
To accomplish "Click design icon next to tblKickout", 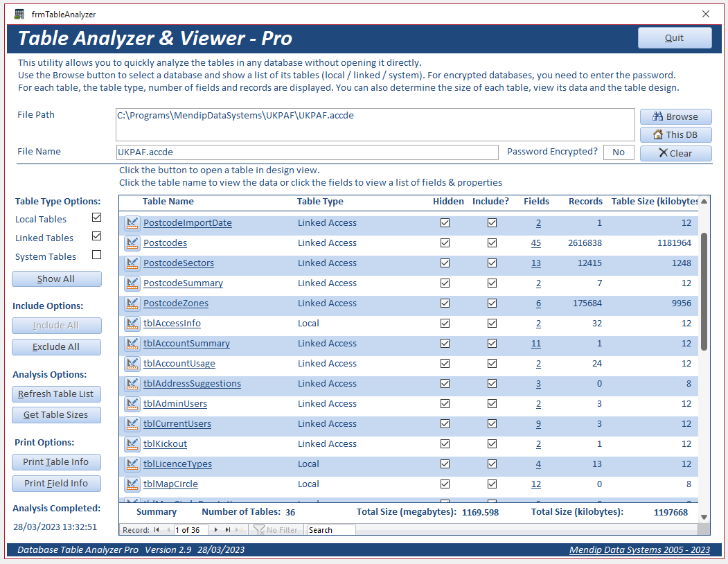I will [x=132, y=443].
